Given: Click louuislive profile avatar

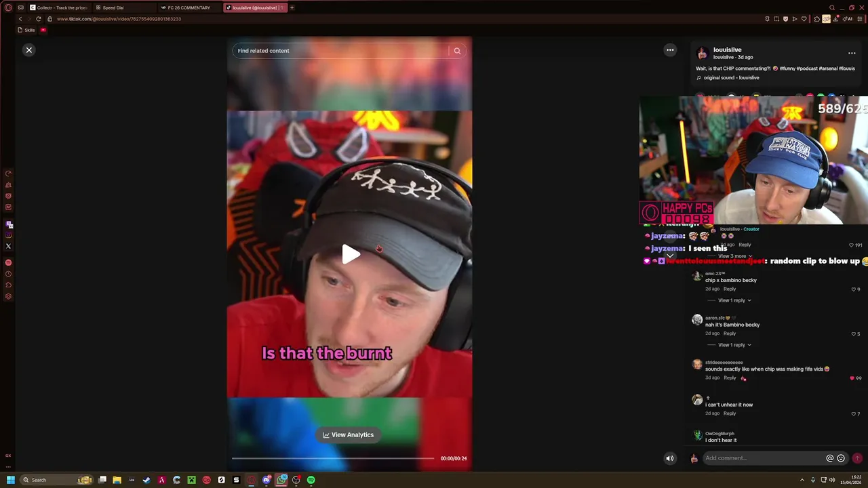Looking at the screenshot, I should [703, 53].
